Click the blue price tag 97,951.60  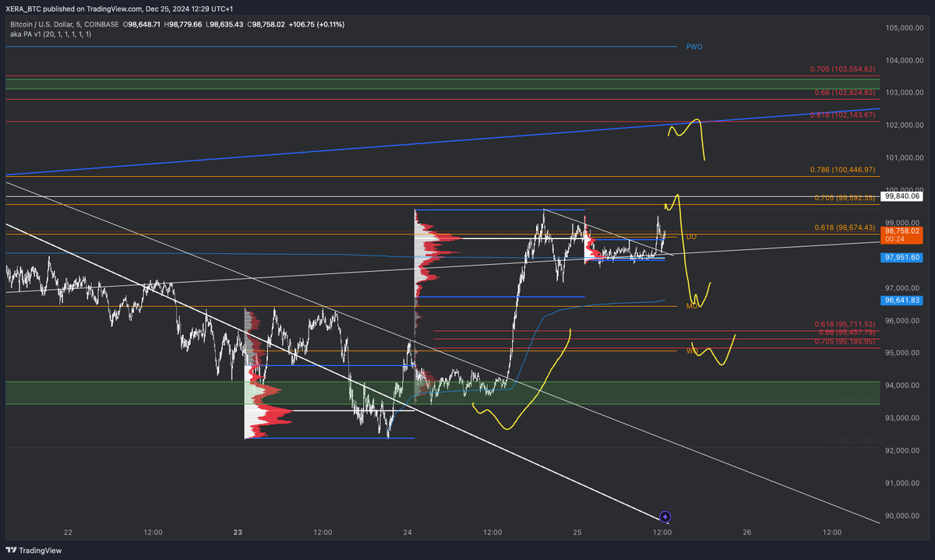[x=903, y=257]
